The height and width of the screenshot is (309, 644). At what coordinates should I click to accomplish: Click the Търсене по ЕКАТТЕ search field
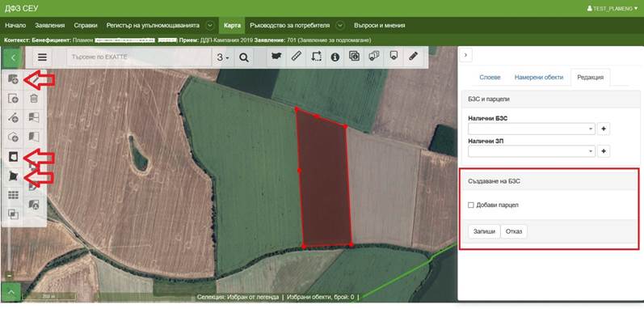click(140, 57)
